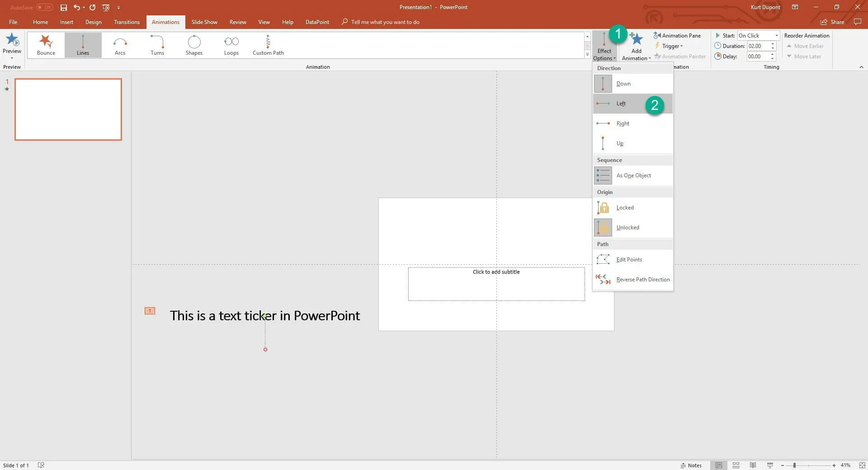The image size is (868, 470).
Task: Select As One Object sequence option
Action: [633, 176]
